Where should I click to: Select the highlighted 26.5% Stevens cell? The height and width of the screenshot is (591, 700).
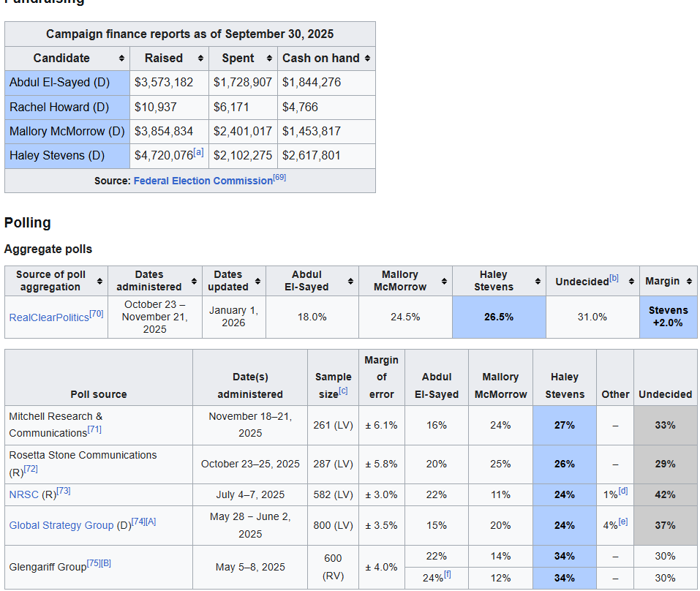click(499, 317)
